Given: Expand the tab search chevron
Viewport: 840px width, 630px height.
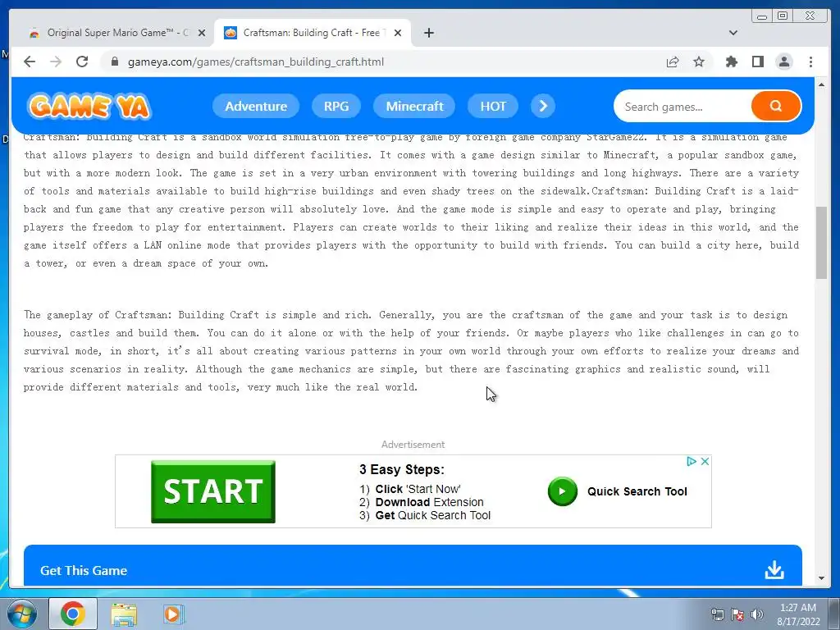Looking at the screenshot, I should click(733, 33).
